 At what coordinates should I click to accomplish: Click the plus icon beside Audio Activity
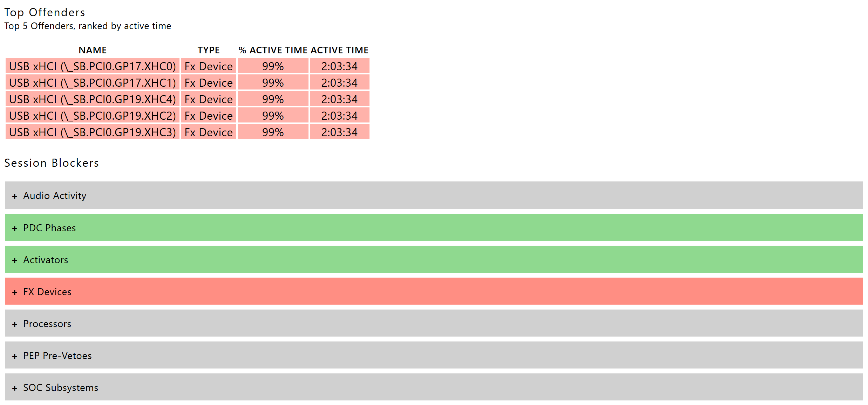point(15,196)
